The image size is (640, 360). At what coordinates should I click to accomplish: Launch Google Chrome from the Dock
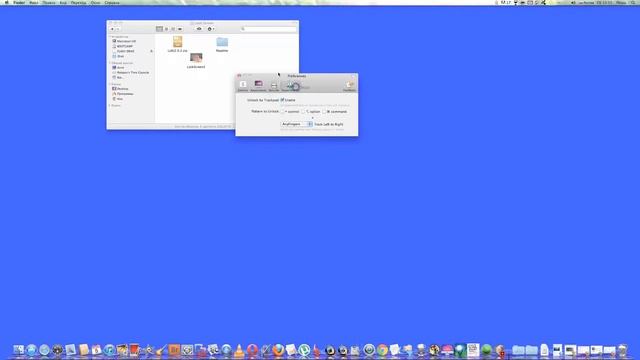point(382,350)
